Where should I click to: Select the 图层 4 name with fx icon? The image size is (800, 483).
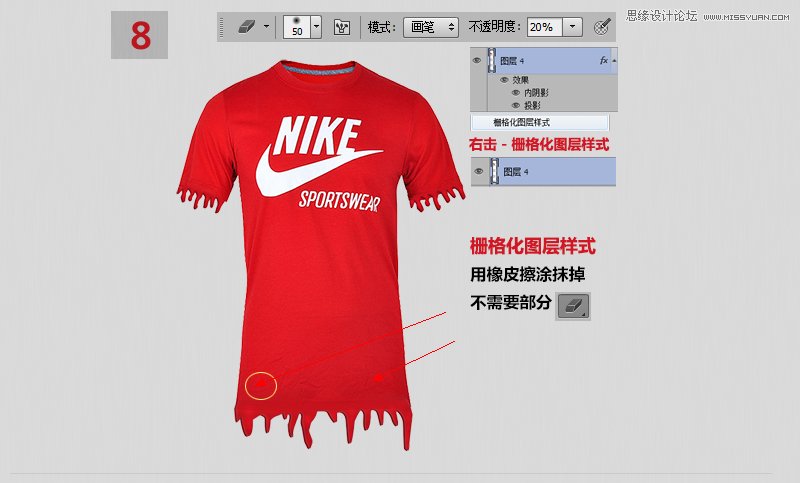512,61
